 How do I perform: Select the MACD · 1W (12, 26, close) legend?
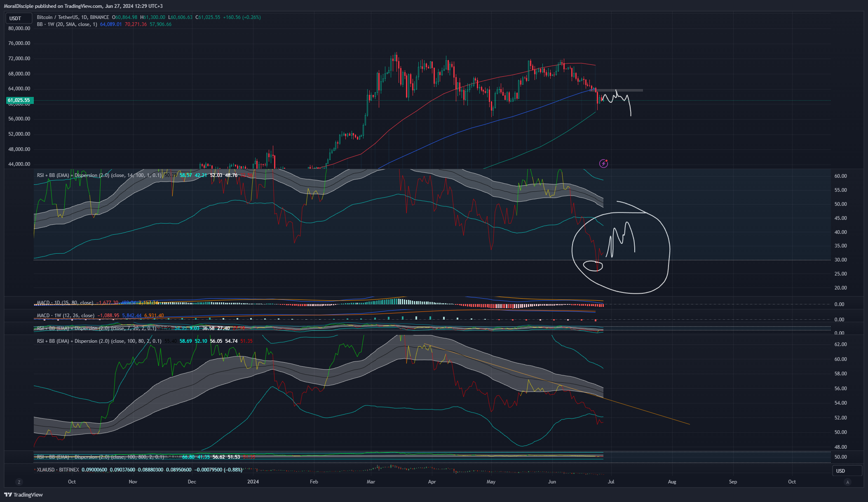[66, 316]
